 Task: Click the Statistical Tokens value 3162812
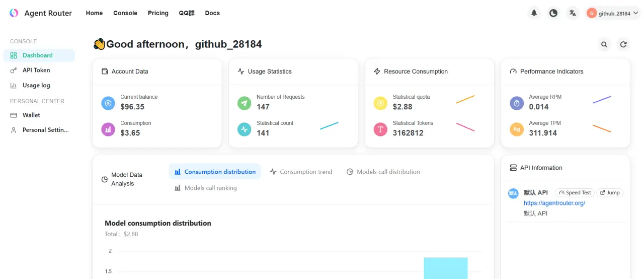pyautogui.click(x=408, y=133)
